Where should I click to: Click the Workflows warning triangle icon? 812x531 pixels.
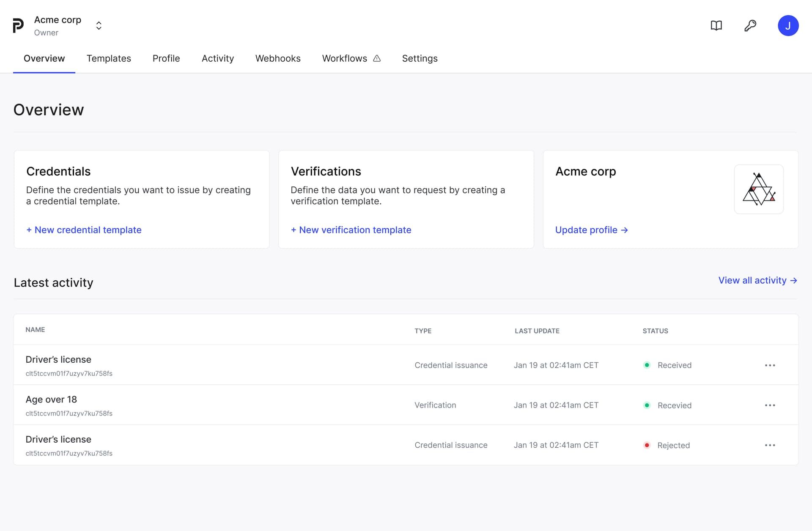(377, 58)
